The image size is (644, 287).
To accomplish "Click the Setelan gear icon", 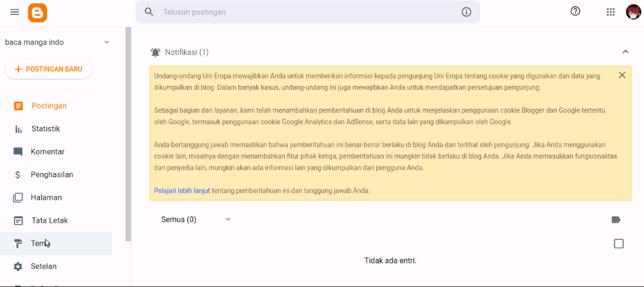I will [18, 267].
